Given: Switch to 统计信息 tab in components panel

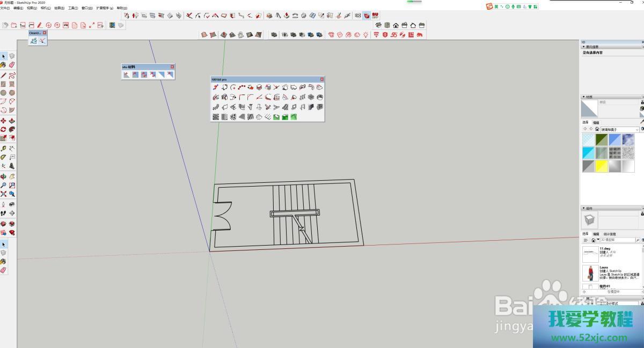Looking at the screenshot, I should [610, 234].
